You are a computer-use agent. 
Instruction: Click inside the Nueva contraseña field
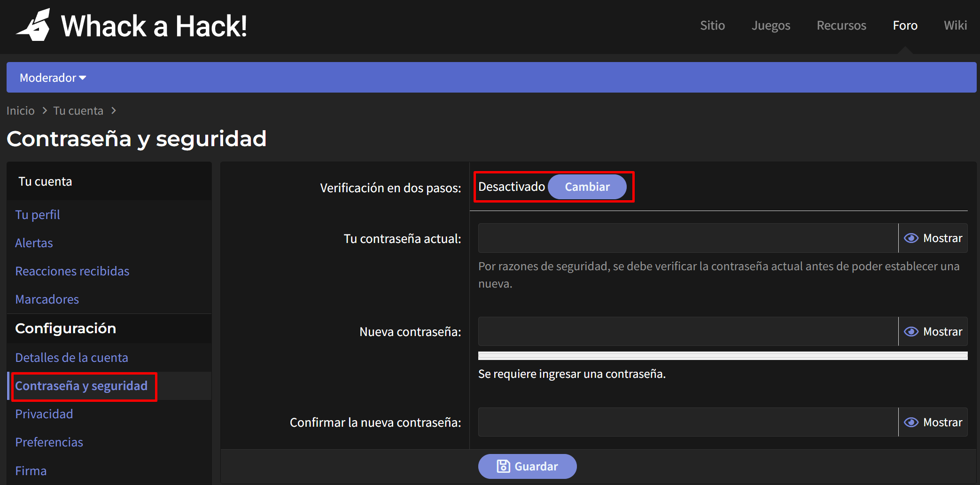point(688,332)
